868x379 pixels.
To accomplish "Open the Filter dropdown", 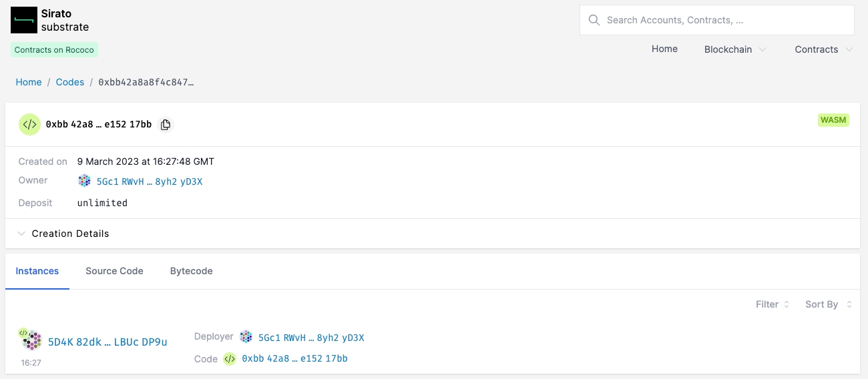I will tap(773, 304).
